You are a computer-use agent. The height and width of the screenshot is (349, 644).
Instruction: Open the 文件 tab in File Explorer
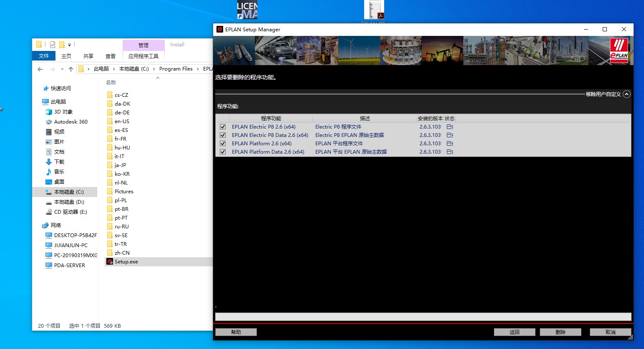[x=44, y=56]
